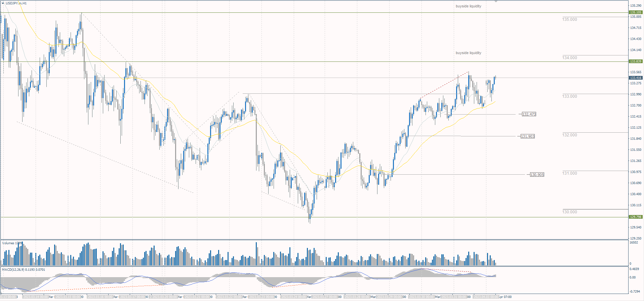Click the 2023.03.29 00:00 date marker
Image resolution: width=644 pixels, height=301 pixels.
[390, 297]
